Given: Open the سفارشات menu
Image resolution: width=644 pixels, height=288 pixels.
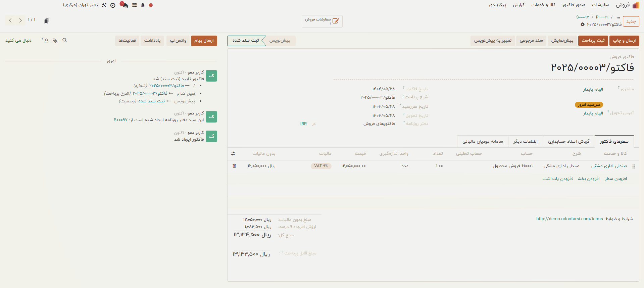Looking at the screenshot, I should pos(600,5).
